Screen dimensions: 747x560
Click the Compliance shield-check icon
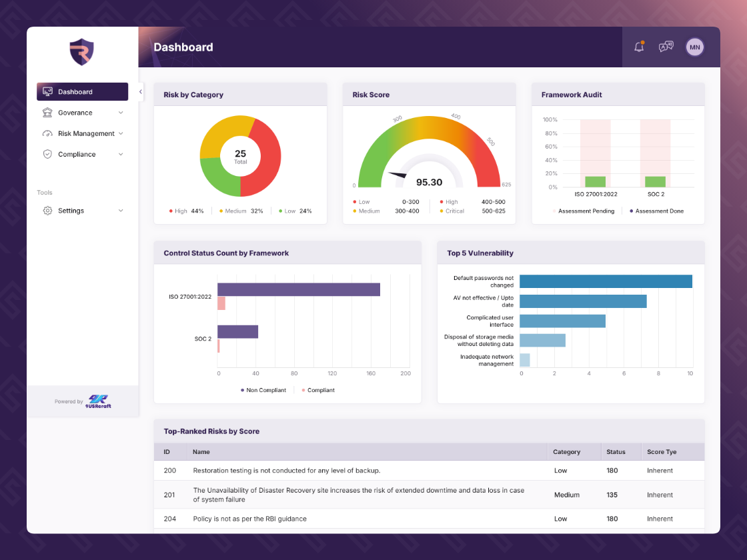click(47, 154)
